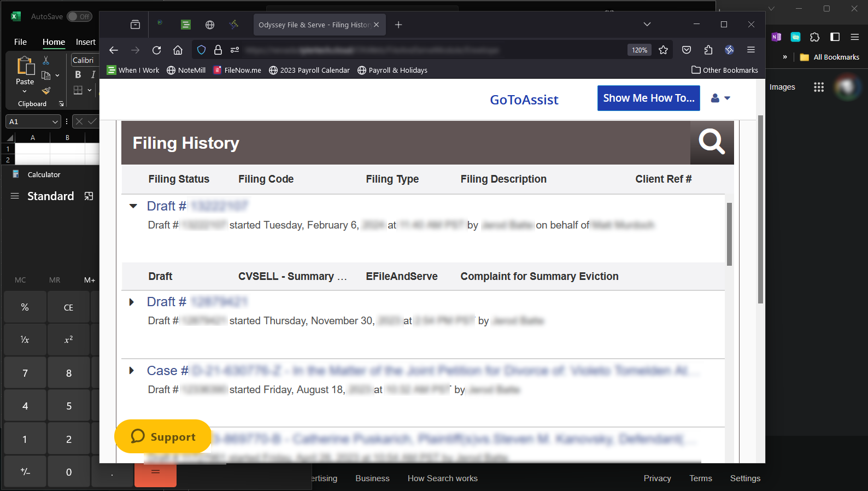Collapse the first expanded Draft filing row

click(133, 206)
